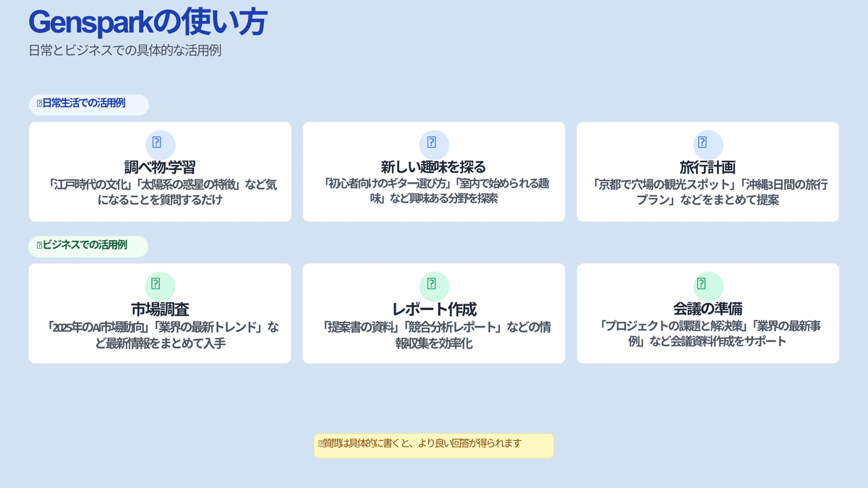Click the レポート作成 title text
This screenshot has width=868, height=488.
[x=433, y=307]
